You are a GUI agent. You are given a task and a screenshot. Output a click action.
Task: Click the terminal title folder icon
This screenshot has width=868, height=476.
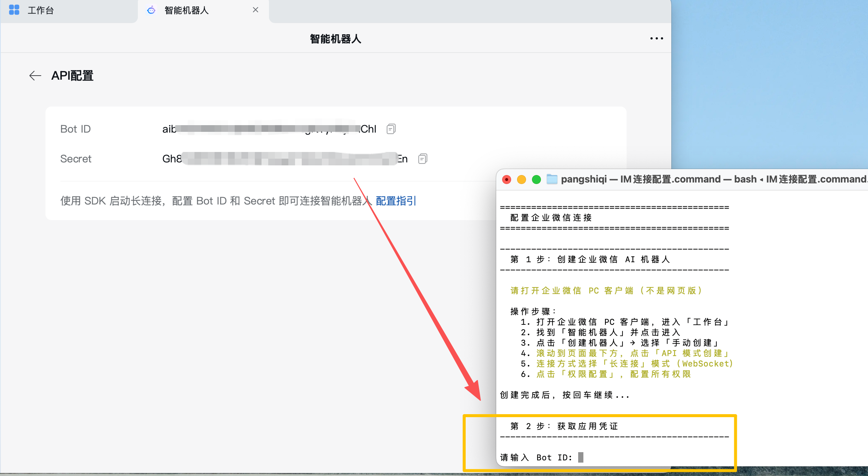click(x=552, y=180)
